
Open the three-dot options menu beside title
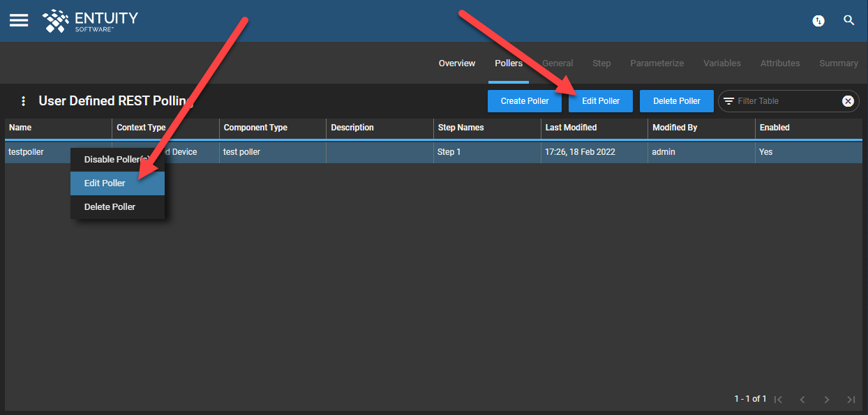pyautogui.click(x=23, y=101)
